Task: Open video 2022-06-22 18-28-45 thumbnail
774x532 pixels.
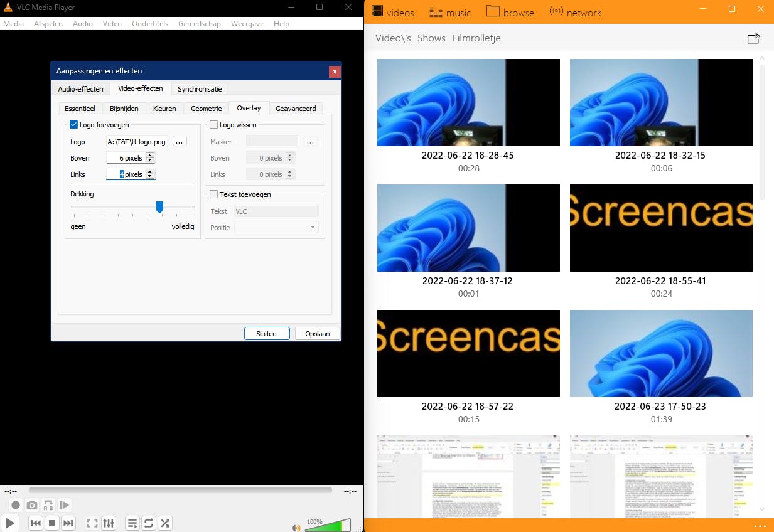Action: point(468,103)
